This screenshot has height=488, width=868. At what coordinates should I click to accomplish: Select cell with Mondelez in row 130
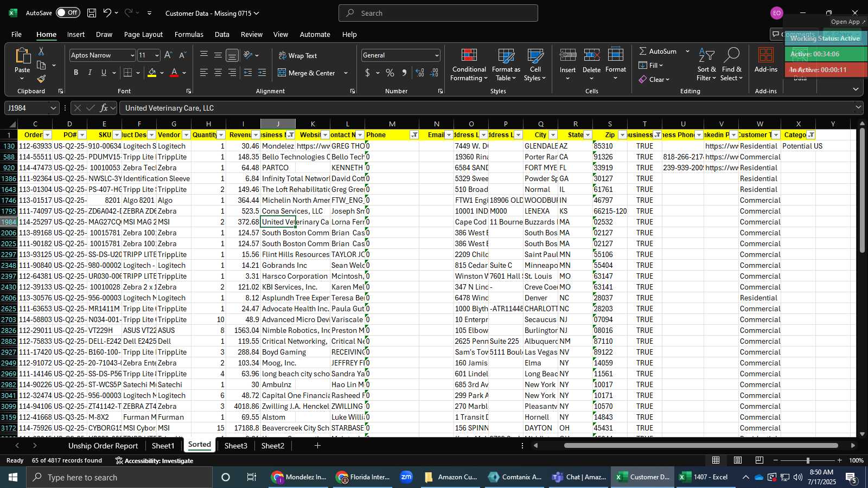point(278,146)
